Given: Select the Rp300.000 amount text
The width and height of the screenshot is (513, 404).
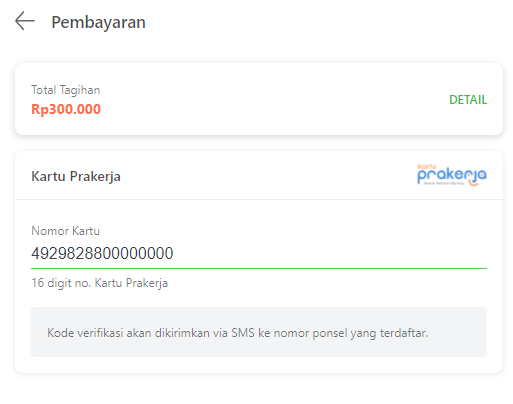Looking at the screenshot, I should tap(66, 109).
